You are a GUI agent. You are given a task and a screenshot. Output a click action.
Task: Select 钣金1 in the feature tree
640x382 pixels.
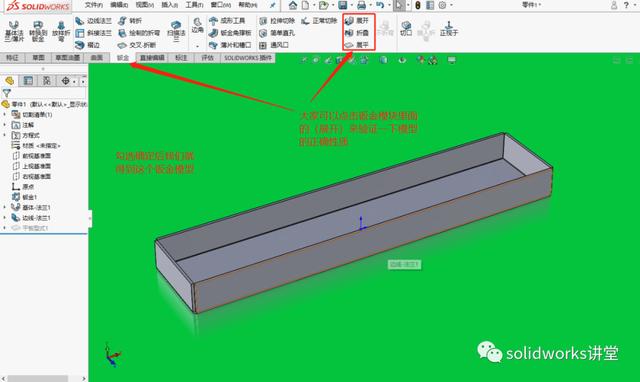25,197
